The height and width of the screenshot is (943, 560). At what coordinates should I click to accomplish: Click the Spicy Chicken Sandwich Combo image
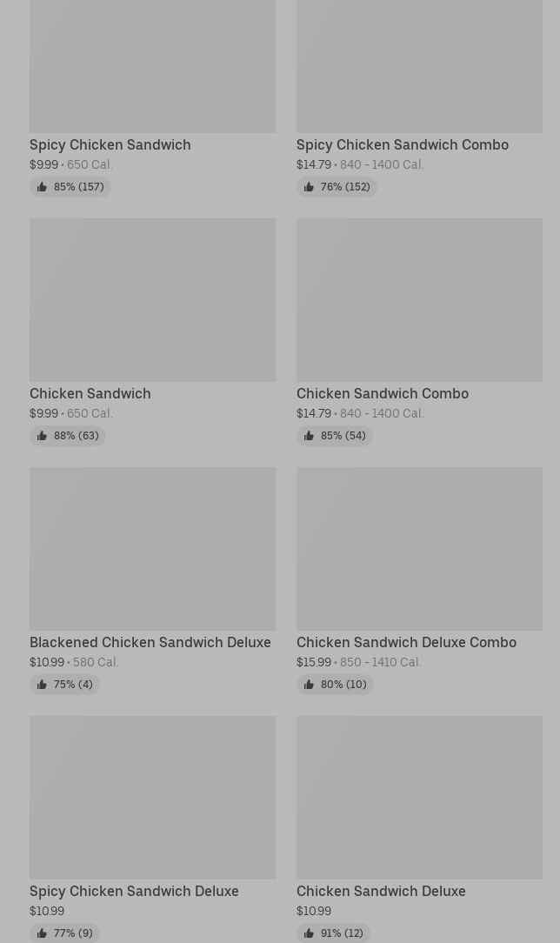419,65
